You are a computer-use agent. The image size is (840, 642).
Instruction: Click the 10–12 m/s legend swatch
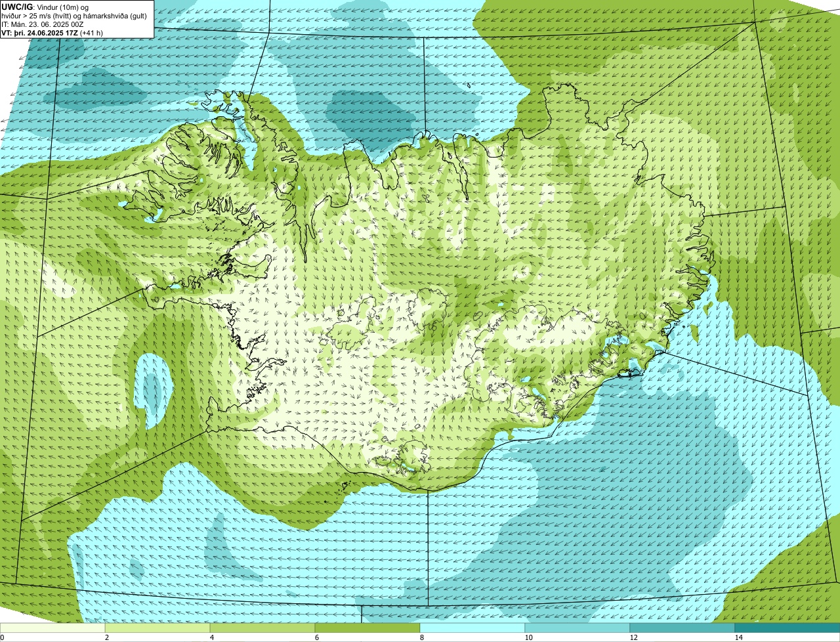[x=577, y=628]
